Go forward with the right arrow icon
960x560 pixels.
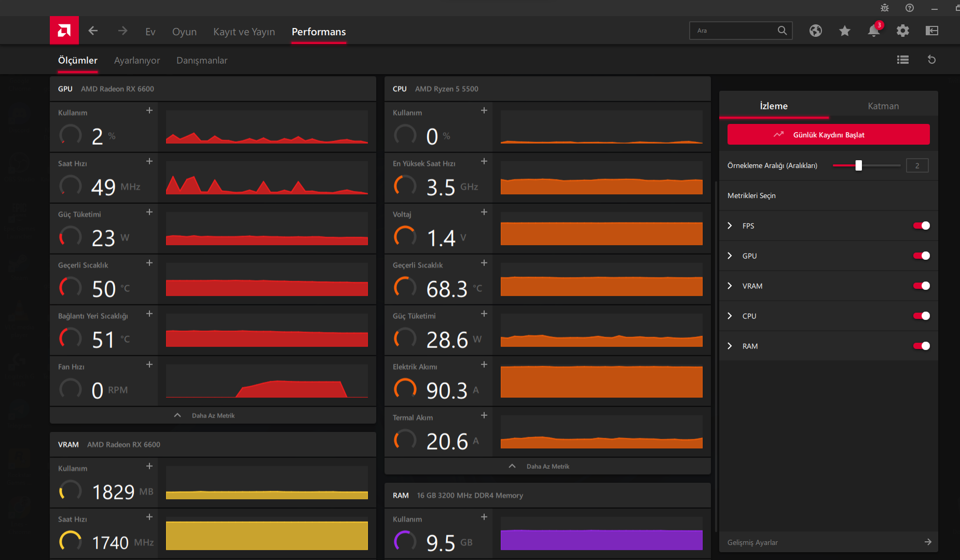pos(122,31)
